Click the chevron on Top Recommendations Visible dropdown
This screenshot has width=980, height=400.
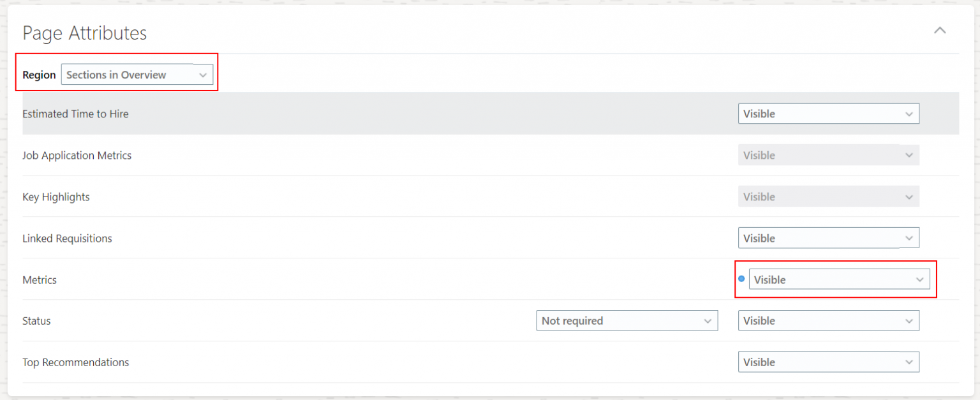[909, 362]
